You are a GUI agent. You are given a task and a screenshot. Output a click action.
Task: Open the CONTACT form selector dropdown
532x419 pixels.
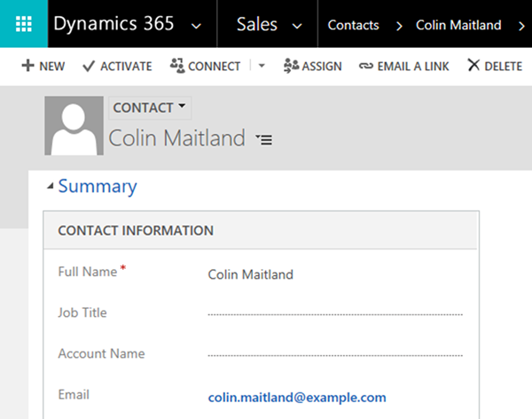(x=183, y=107)
